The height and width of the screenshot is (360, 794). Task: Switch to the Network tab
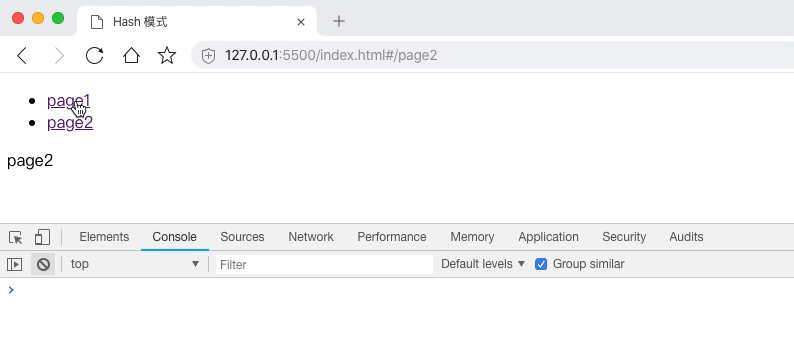tap(311, 237)
